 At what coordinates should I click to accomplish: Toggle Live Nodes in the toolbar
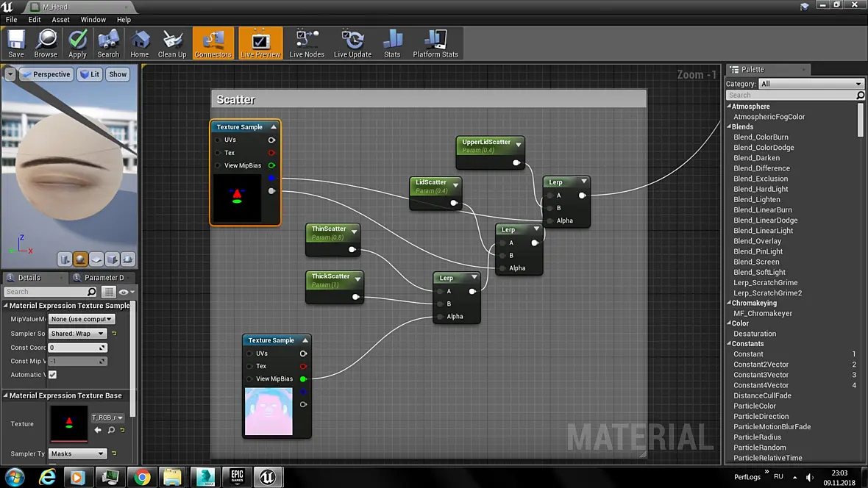[x=307, y=43]
